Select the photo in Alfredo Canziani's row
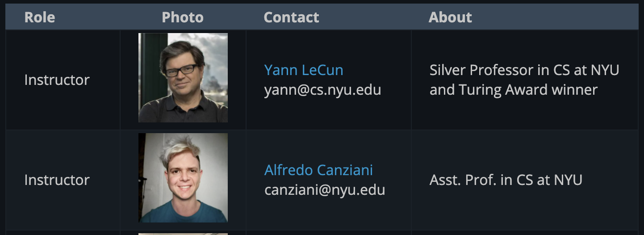The height and width of the screenshot is (235, 644). (x=183, y=178)
